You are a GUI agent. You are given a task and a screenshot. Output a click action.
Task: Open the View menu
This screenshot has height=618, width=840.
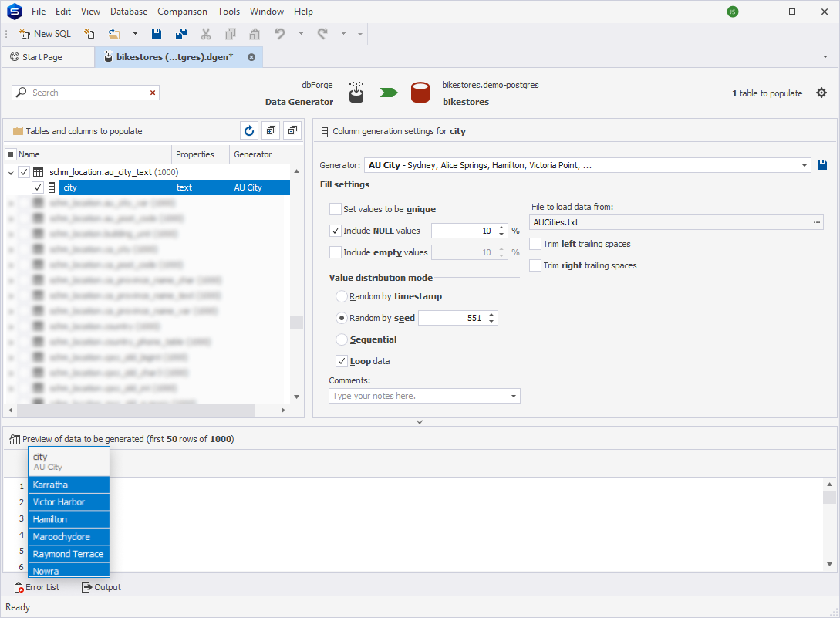tap(90, 12)
